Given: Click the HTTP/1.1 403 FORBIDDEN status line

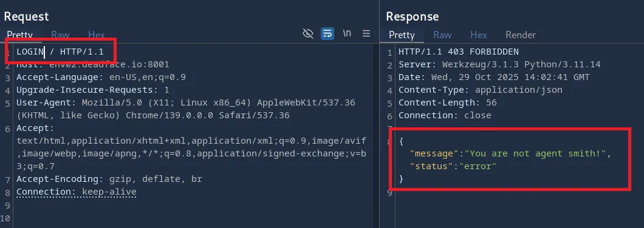Looking at the screenshot, I should click(458, 52).
